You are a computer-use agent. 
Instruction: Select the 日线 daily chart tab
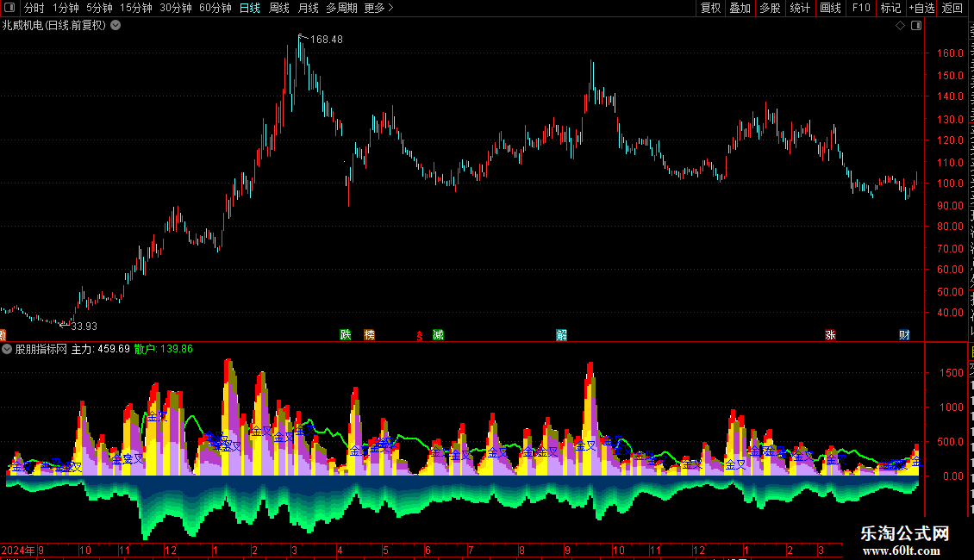pos(250,8)
